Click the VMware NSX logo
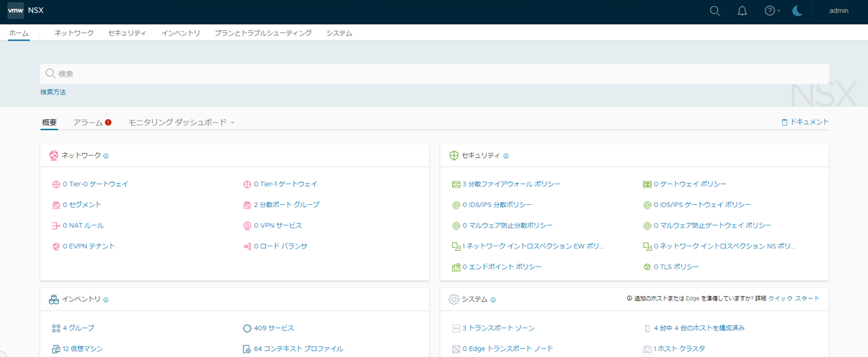 tap(25, 11)
